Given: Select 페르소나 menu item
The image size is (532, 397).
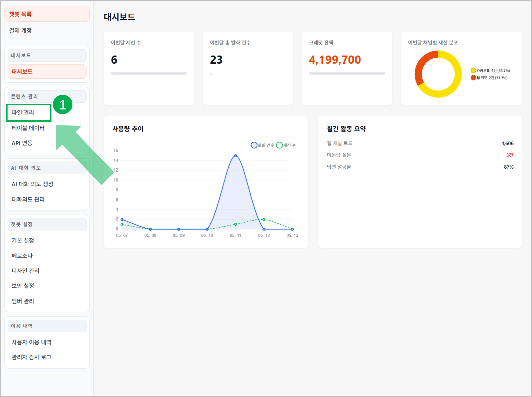Looking at the screenshot, I should [x=22, y=256].
